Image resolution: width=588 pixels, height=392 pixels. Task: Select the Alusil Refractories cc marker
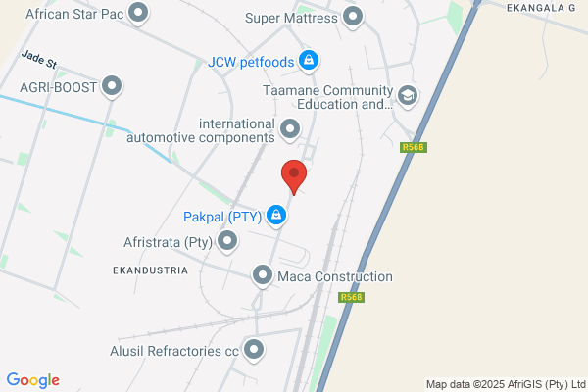[x=254, y=351]
